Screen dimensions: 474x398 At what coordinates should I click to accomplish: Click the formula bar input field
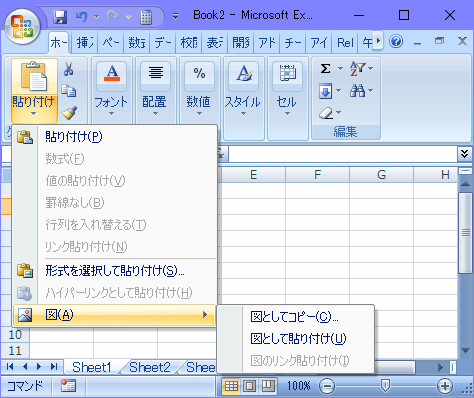tap(343, 154)
